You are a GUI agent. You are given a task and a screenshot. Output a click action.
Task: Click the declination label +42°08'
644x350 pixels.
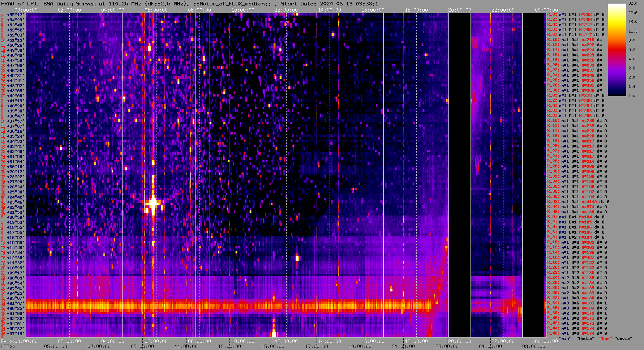point(16,96)
